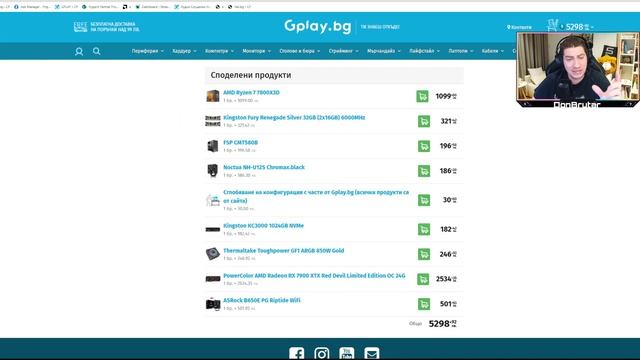Open the email envelope icon in footer
This screenshot has width=640, height=360.
coord(372,353)
